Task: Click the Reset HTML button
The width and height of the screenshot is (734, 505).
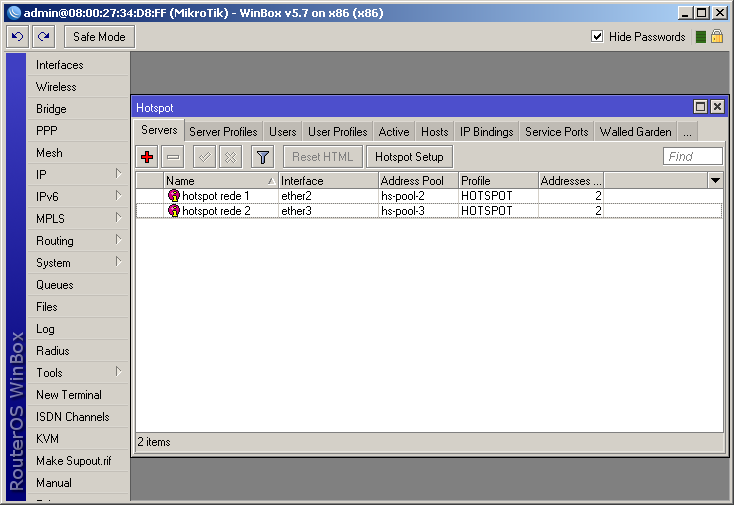Action: (323, 157)
